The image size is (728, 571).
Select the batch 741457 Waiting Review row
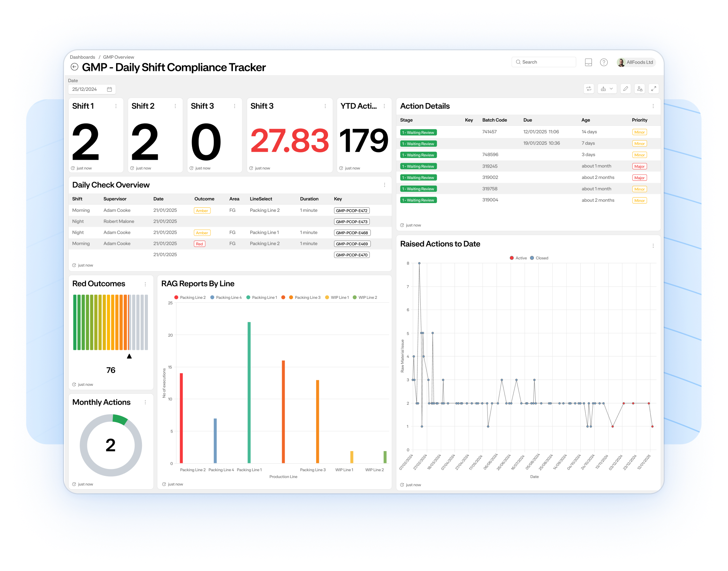click(528, 132)
